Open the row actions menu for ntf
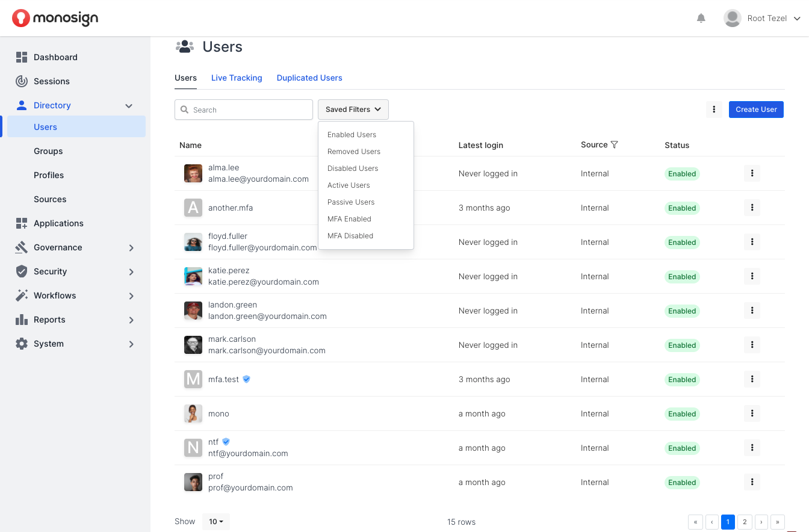 click(x=752, y=448)
